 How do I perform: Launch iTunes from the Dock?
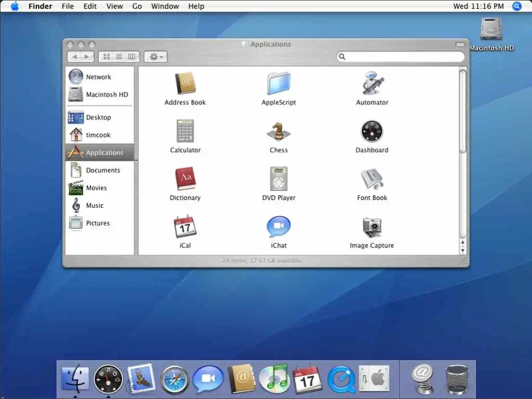[274, 378]
